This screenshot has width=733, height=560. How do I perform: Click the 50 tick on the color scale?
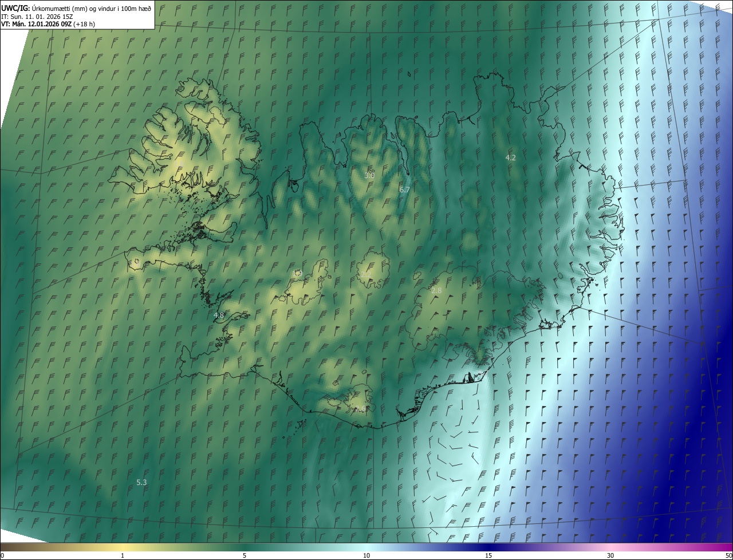[x=728, y=555]
